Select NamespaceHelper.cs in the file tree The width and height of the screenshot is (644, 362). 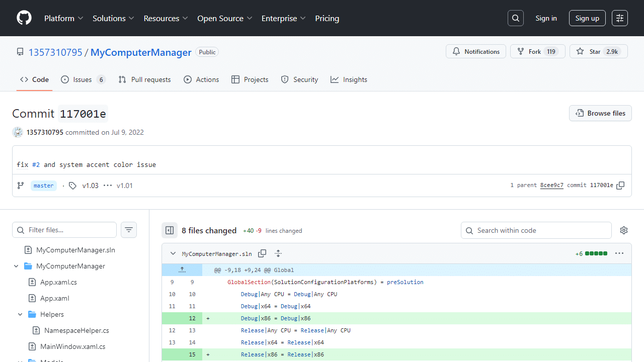76,330
